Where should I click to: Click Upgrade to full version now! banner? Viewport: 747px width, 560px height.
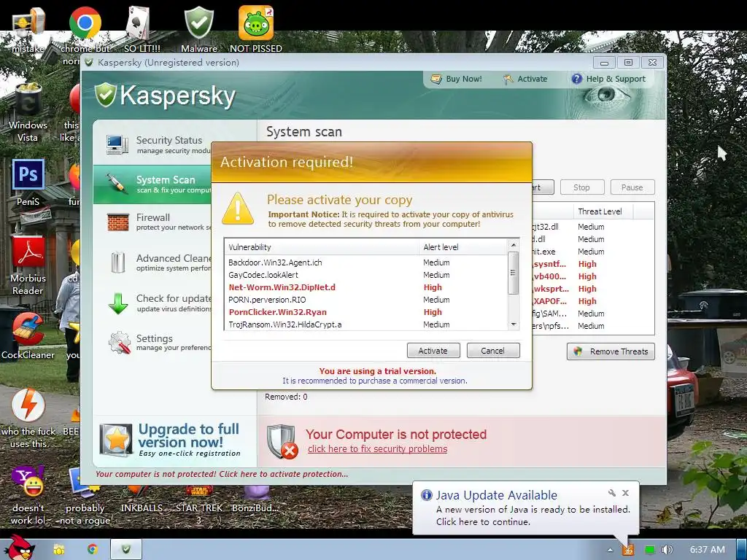[x=175, y=440]
